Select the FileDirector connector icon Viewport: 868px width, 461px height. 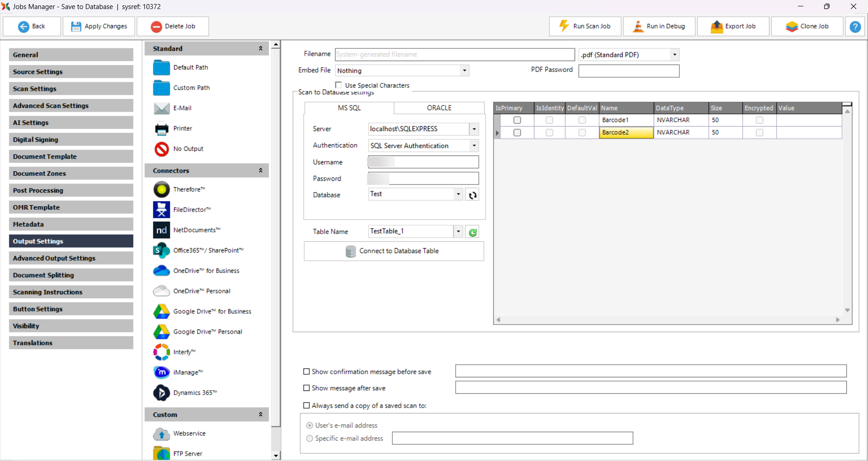tap(161, 210)
